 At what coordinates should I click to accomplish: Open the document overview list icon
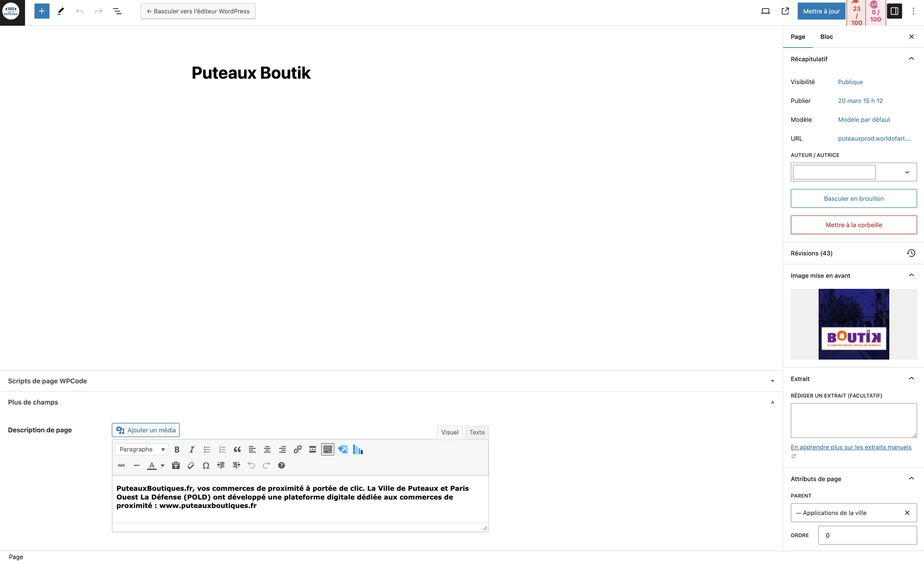(x=117, y=11)
